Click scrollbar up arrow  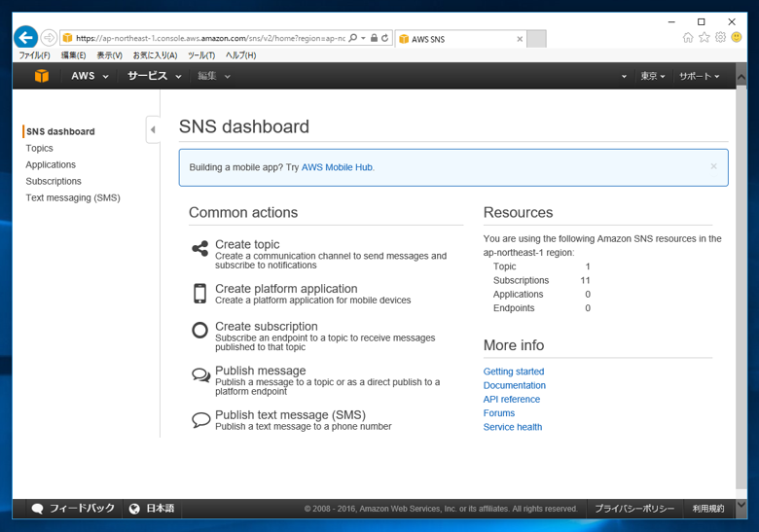point(741,78)
